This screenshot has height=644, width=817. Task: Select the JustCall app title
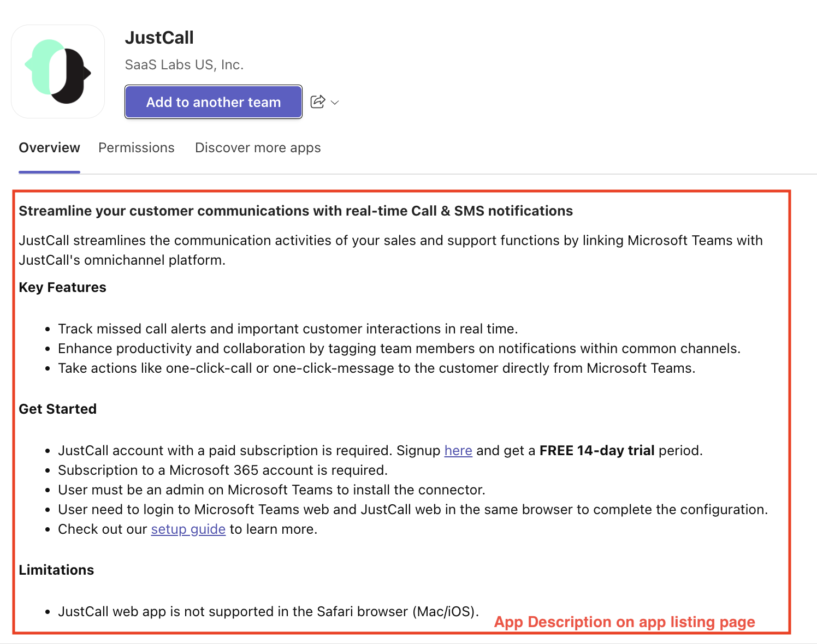[x=159, y=38]
